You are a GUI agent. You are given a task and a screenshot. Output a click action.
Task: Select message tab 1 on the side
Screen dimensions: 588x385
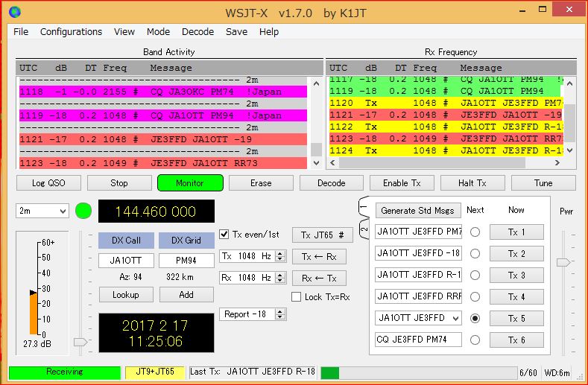click(363, 206)
